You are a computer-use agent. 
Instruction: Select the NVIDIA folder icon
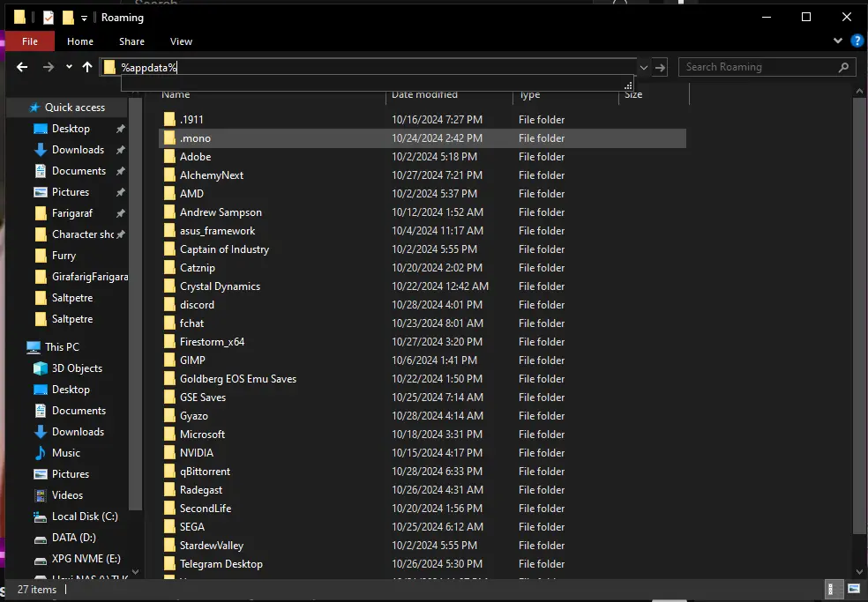tap(169, 453)
